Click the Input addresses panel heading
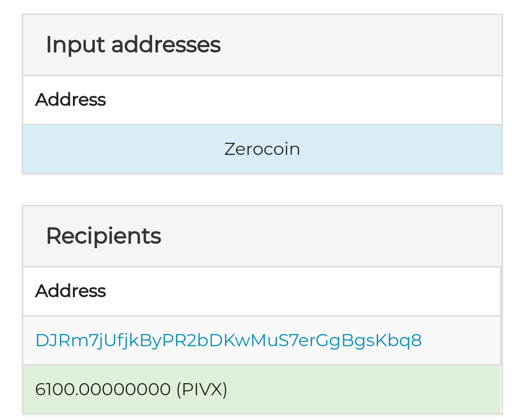The image size is (517, 420). (133, 45)
